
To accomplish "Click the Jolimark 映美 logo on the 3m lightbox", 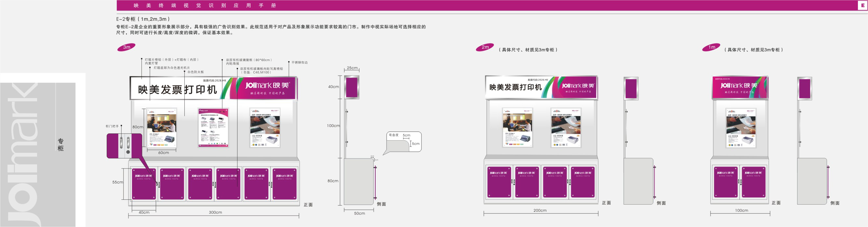I will [x=268, y=85].
